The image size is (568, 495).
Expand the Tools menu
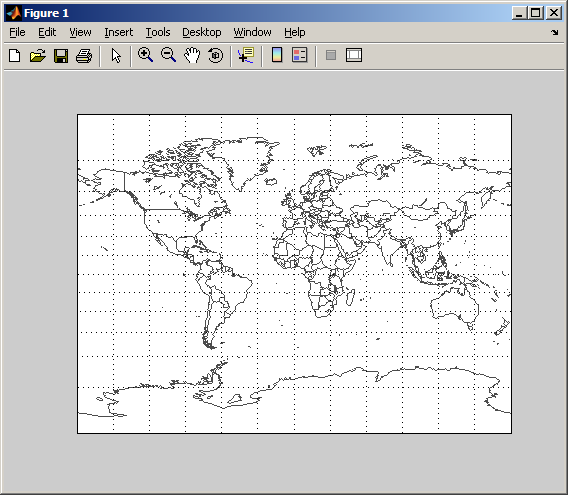158,32
